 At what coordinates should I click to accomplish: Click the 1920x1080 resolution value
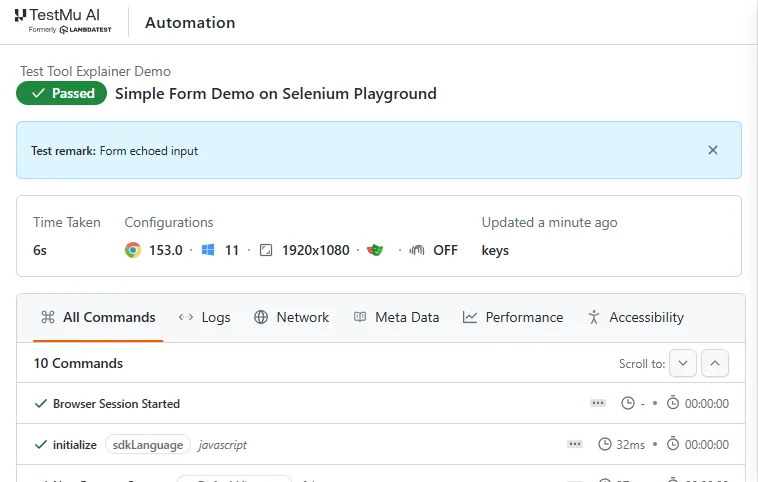click(x=316, y=250)
